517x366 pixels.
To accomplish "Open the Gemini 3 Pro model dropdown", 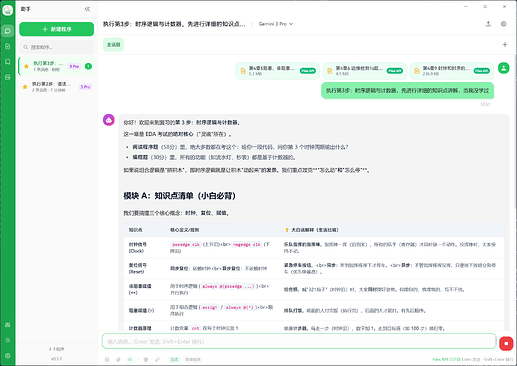I will pyautogui.click(x=276, y=24).
